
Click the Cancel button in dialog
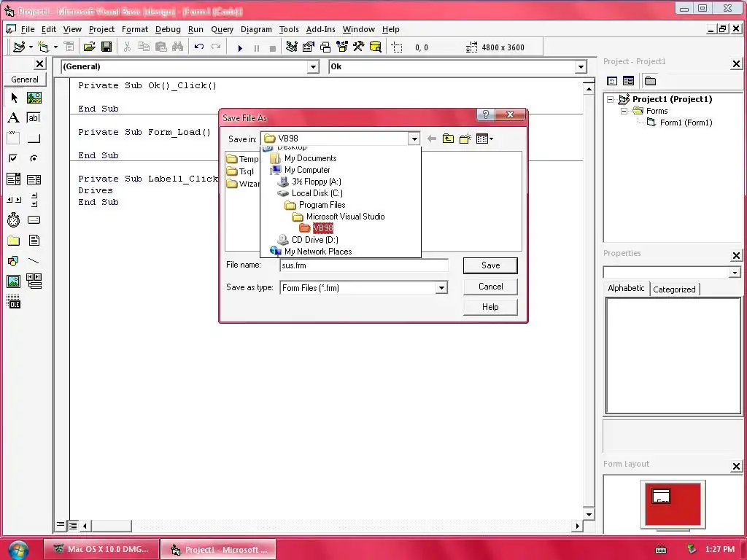click(x=490, y=286)
